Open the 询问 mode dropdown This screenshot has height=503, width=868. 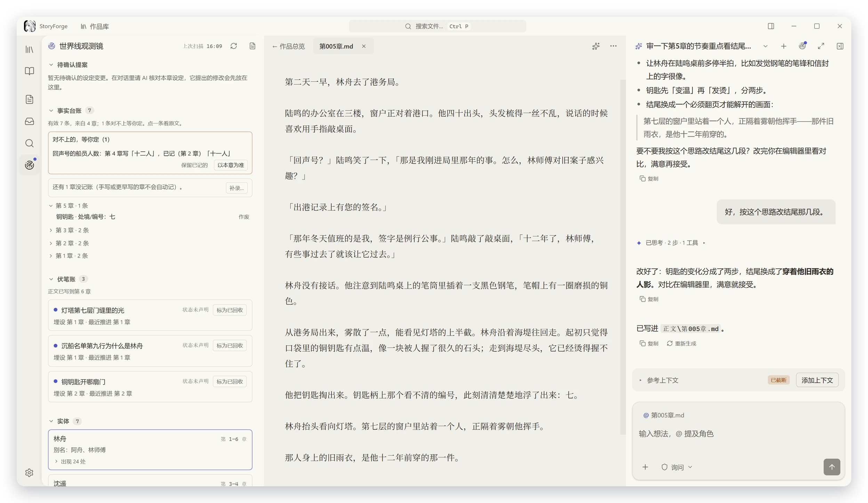677,467
